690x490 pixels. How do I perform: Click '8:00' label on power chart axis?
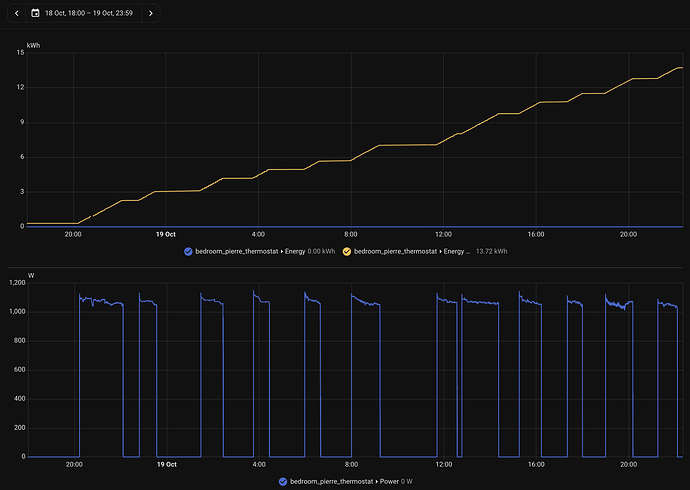tap(351, 464)
